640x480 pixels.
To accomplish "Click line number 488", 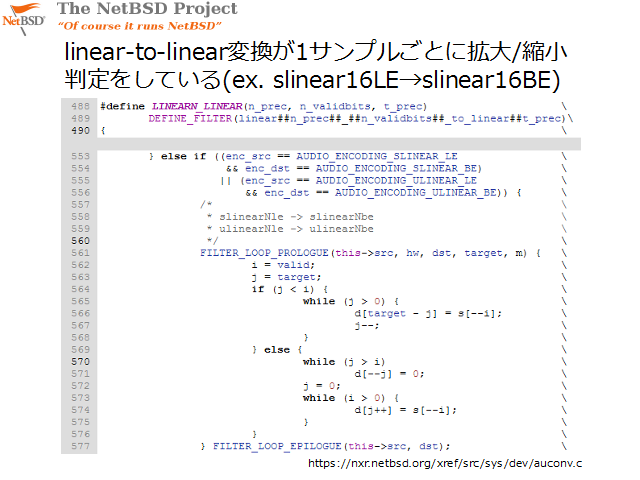I will tap(80, 107).
